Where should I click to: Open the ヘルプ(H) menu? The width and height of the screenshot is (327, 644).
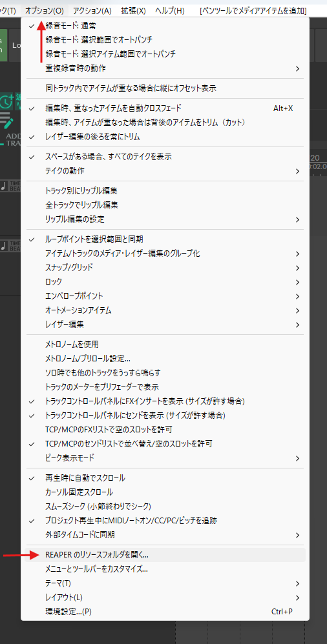click(170, 11)
